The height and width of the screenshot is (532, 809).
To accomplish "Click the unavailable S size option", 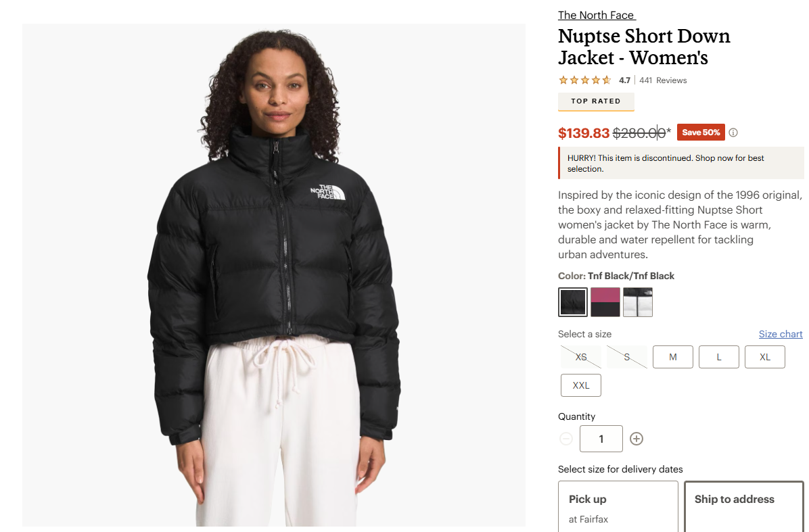I will pyautogui.click(x=627, y=357).
